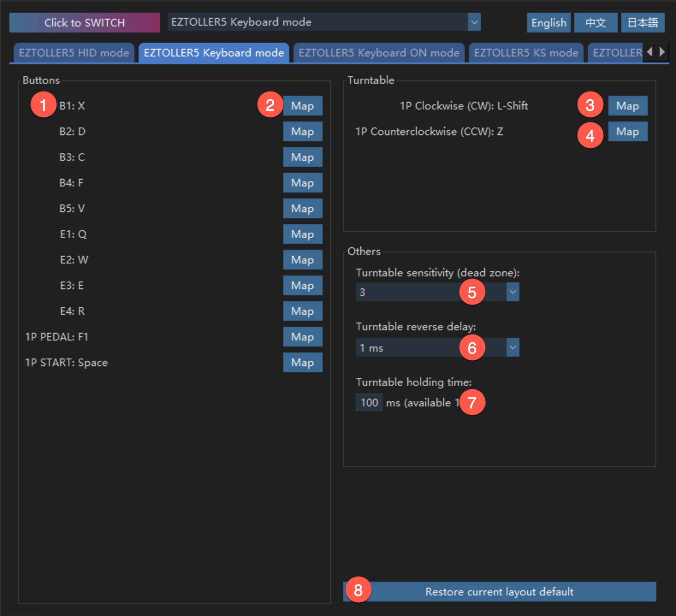Map the E3: E button
The image size is (676, 616).
pos(303,285)
